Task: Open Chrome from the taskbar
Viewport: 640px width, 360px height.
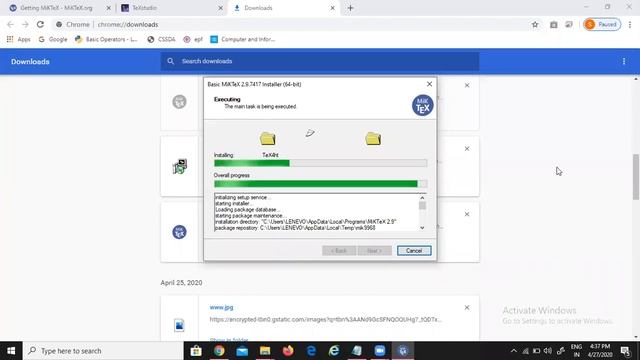Action: [219, 351]
